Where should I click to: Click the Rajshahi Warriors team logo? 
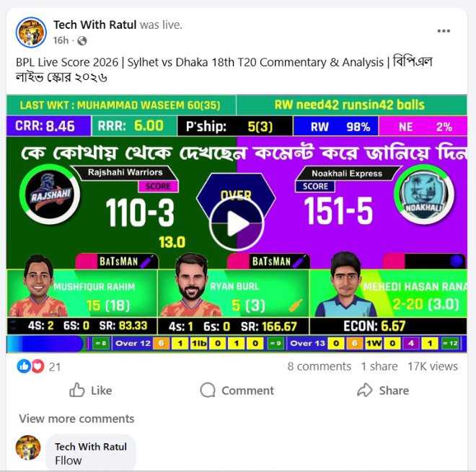50,194
